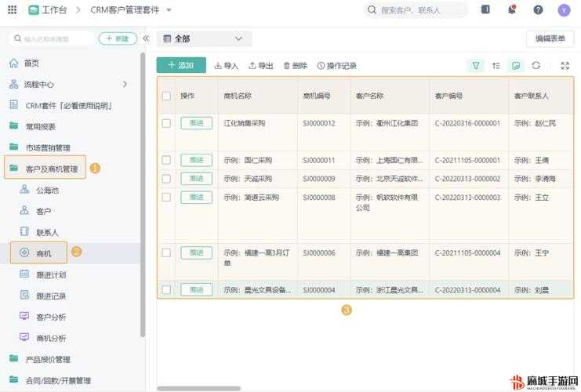Image resolution: width=581 pixels, height=392 pixels.
Task: Open the notification bell icon
Action: pos(512,9)
